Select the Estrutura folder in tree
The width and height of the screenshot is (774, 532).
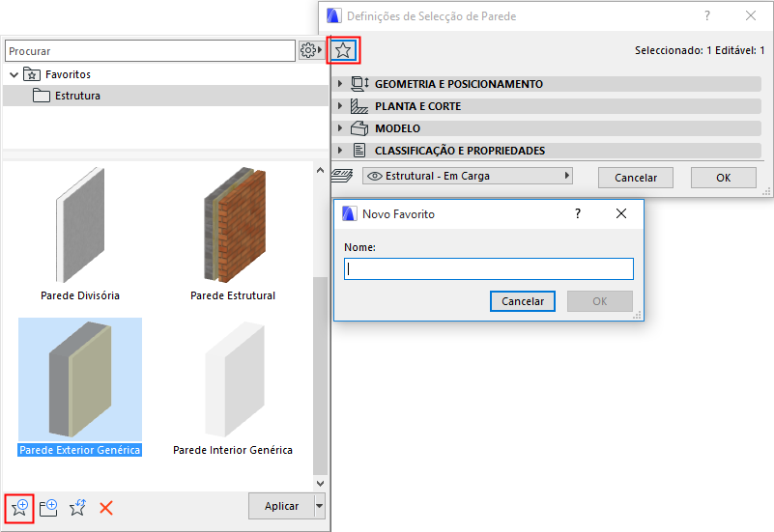[x=165, y=96]
